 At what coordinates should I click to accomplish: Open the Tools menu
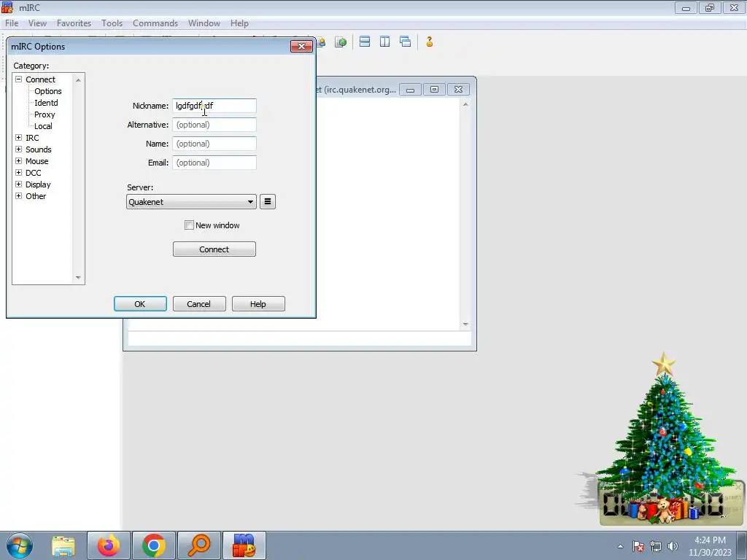(x=112, y=23)
